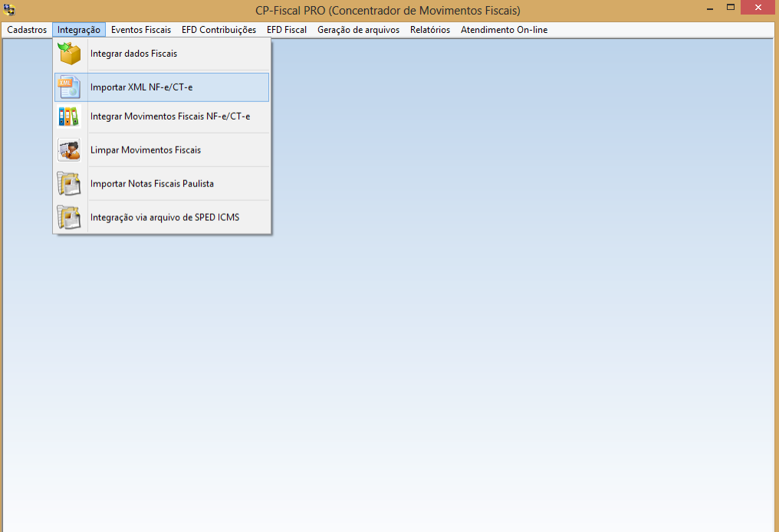The image size is (779, 532).
Task: Click the yellow box icon for Integrar dados Fiscais
Action: 69,54
